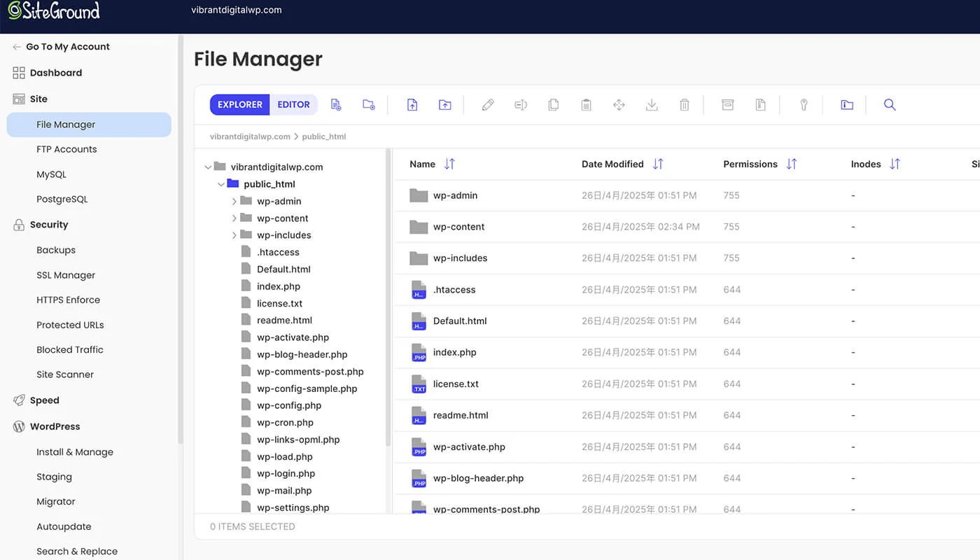Image resolution: width=980 pixels, height=560 pixels.
Task: Expand the wp-content tree folder
Action: 234,218
